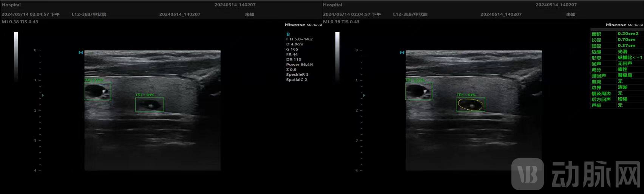
Task: Click the blue B mode indicator
Action: (x=288, y=34)
